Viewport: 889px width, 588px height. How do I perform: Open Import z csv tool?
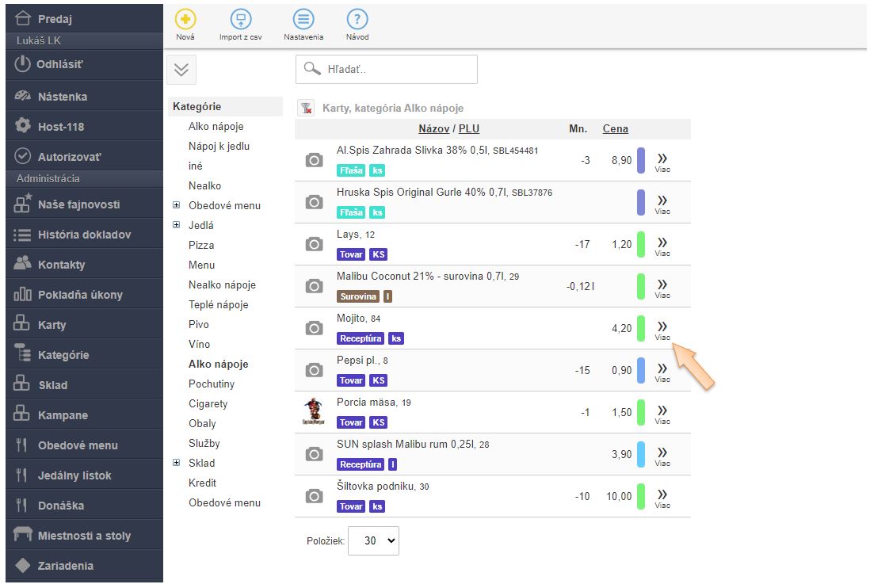[240, 20]
